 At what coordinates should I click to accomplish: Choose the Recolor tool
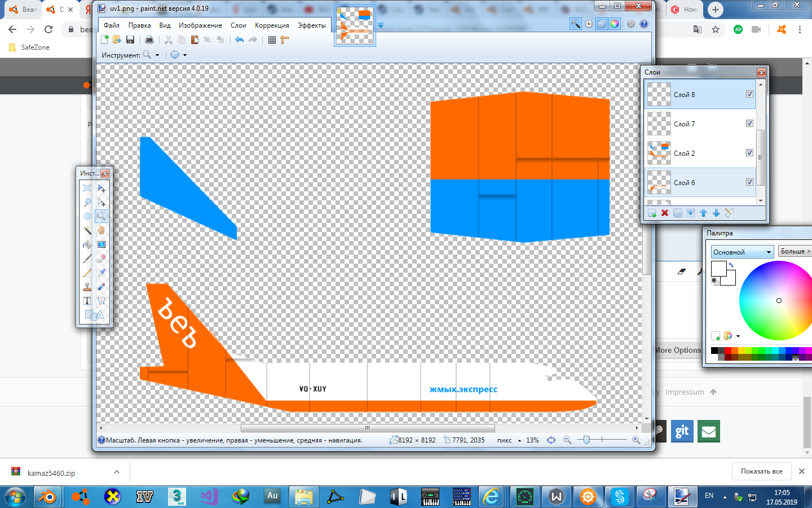click(101, 287)
